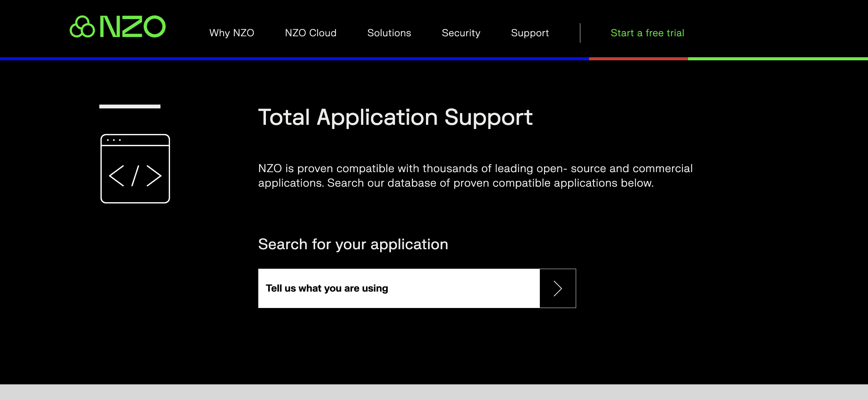Click the NZO logo in header

pos(118,27)
